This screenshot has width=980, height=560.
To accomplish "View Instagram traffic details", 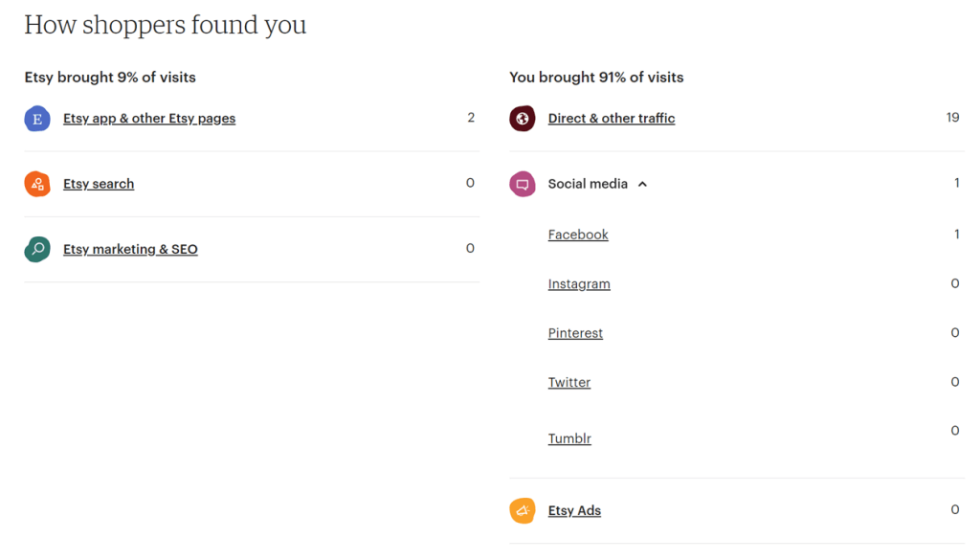I will pos(579,284).
